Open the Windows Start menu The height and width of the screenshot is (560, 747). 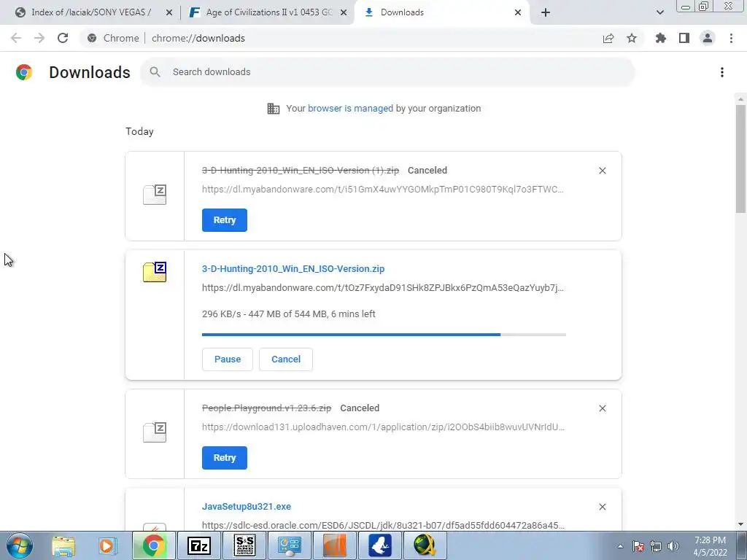(x=20, y=545)
